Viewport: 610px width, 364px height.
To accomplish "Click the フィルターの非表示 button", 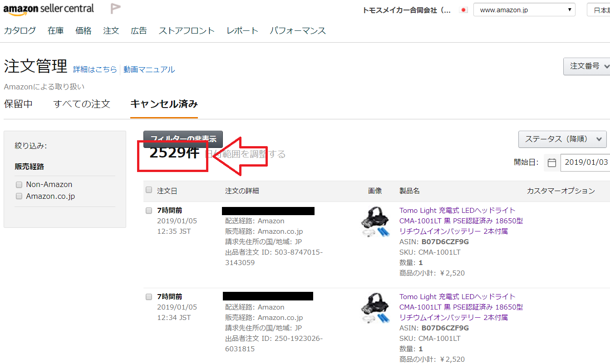I will point(183,138).
